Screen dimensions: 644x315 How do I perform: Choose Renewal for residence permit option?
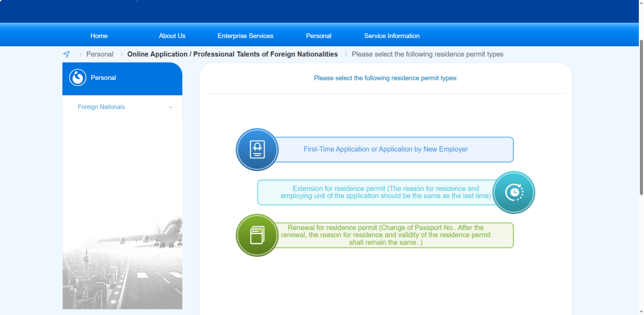coord(386,235)
